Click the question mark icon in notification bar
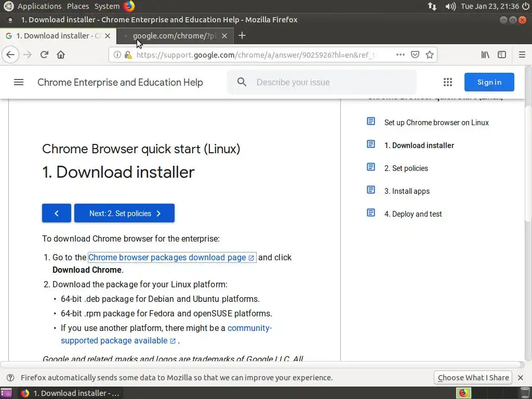The image size is (532, 399). (x=10, y=378)
